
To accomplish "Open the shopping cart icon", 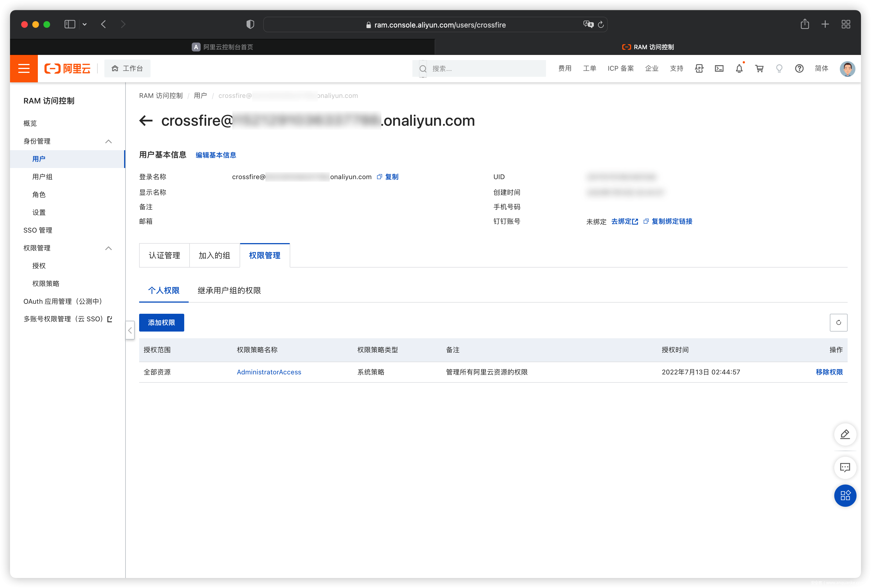I will 759,68.
